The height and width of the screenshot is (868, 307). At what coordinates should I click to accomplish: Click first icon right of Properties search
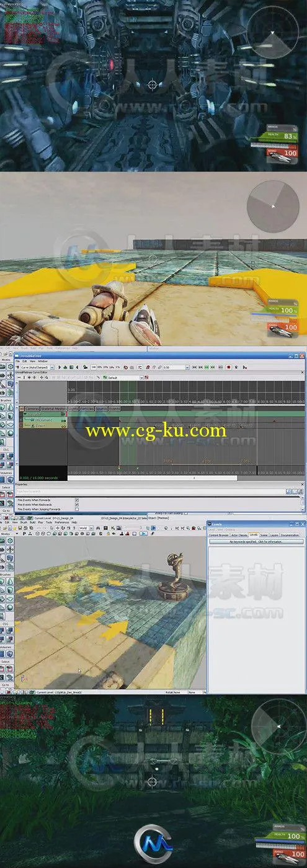(x=289, y=490)
